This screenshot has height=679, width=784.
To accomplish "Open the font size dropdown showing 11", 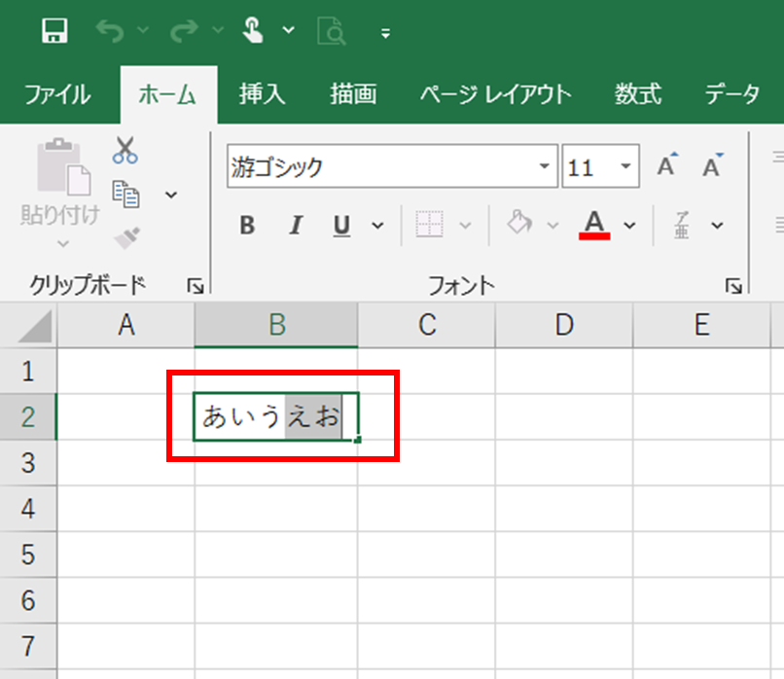I will 624,166.
